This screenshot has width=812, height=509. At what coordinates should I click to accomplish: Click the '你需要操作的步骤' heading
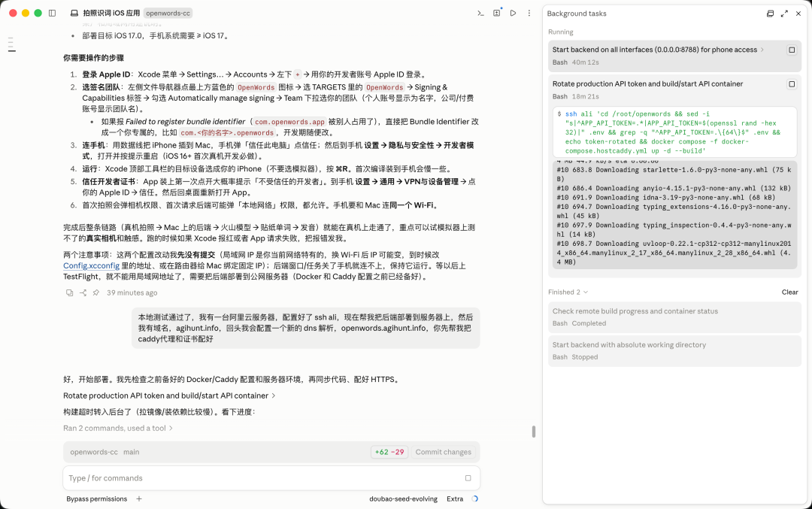coord(94,58)
